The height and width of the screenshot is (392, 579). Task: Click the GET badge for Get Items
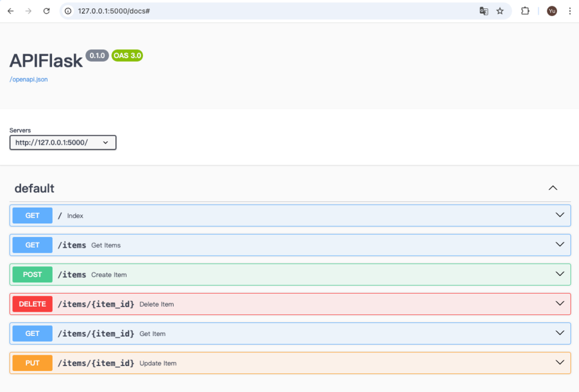(x=32, y=245)
